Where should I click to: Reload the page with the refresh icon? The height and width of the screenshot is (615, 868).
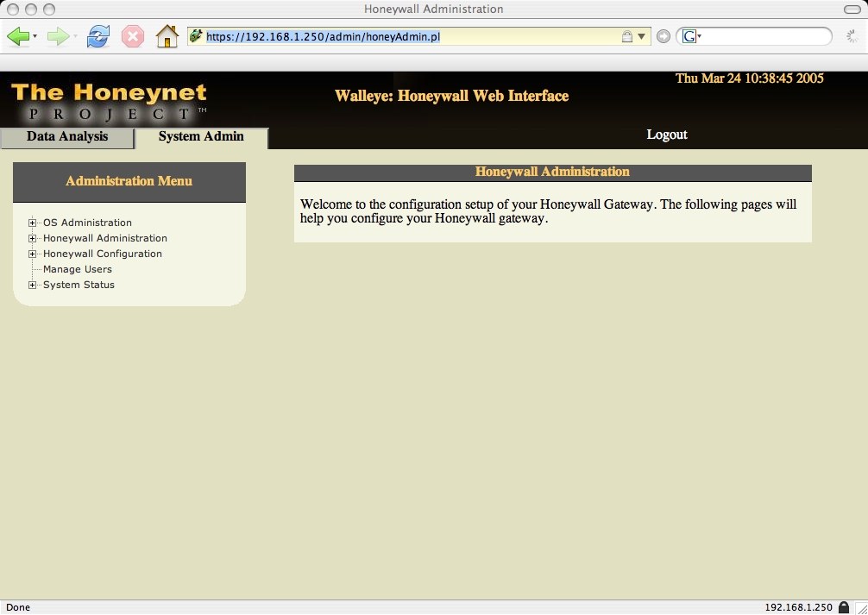point(98,36)
